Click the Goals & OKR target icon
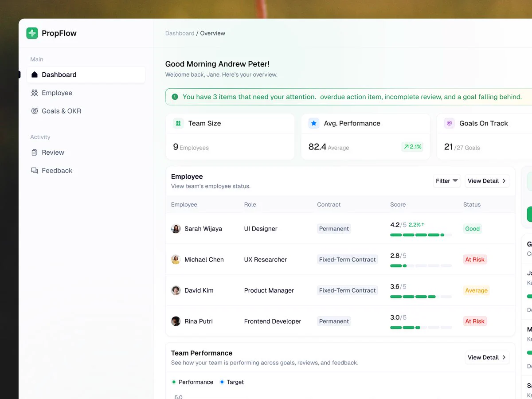Image resolution: width=532 pixels, height=399 pixels. pos(35,111)
